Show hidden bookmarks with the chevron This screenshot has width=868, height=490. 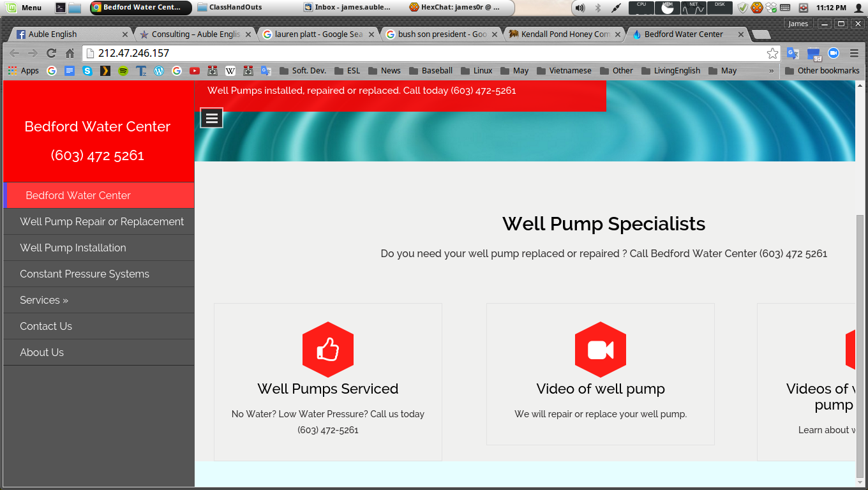(772, 71)
